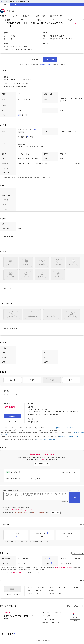
Task: Click the 주택자금 지원 welfare icon
Action: [10, 275]
